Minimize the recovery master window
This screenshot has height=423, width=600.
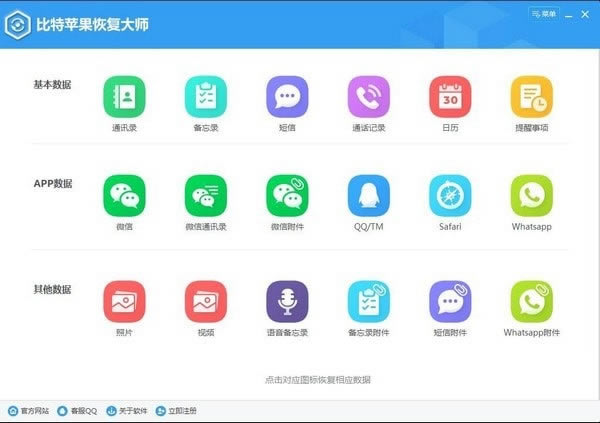[569, 15]
